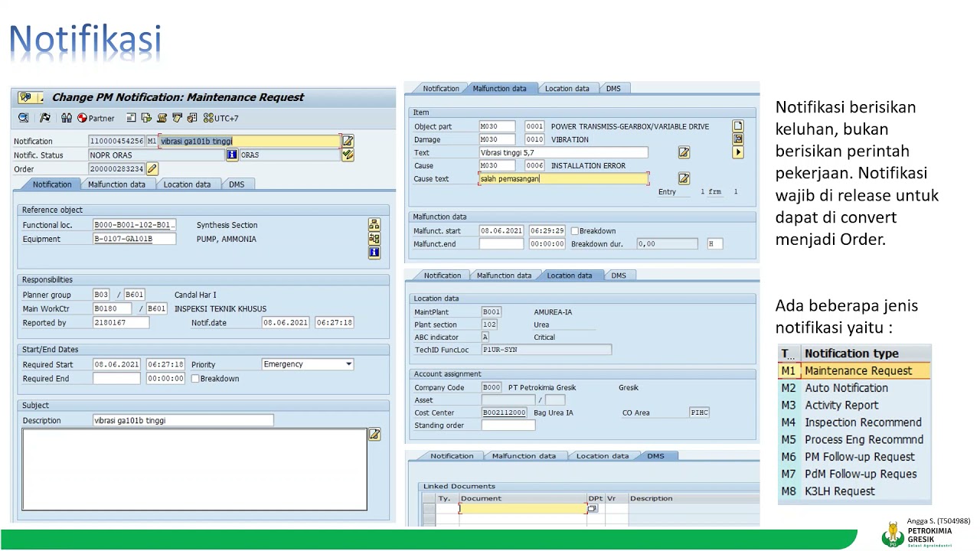Select Notification tab in main window
Screen dimensions: 980x551
point(52,184)
